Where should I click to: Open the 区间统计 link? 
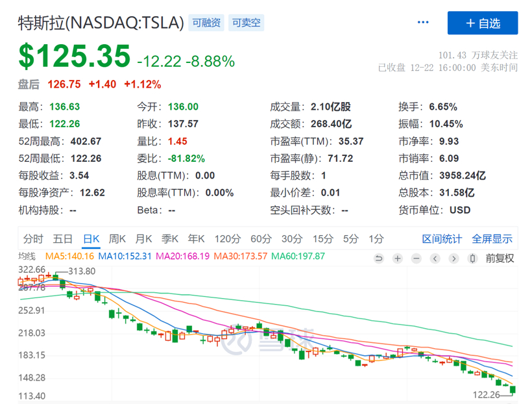tap(442, 238)
